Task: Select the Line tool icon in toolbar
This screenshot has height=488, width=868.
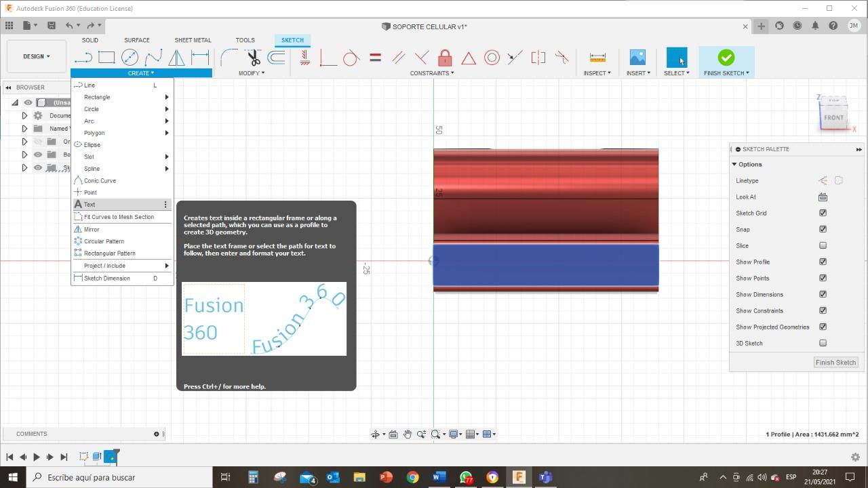Action: click(x=83, y=58)
